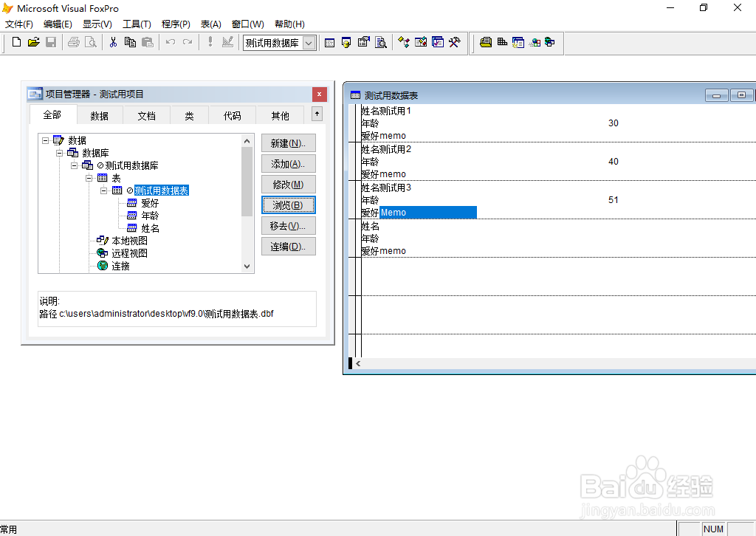
Task: Open the Class Browser toolbar icon
Action: tap(404, 42)
